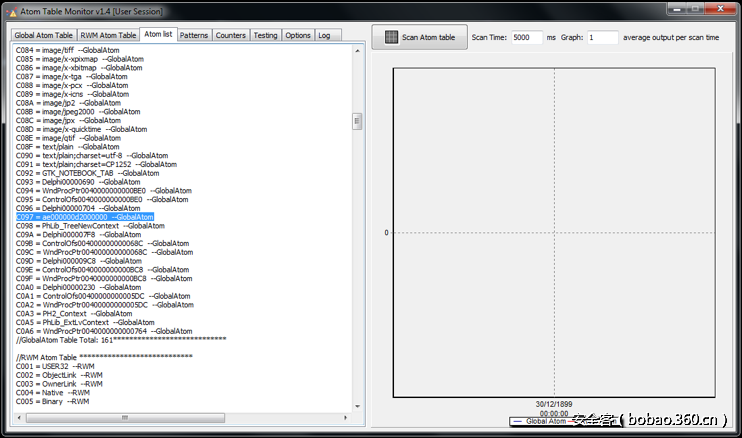Click the Scan Time input field
Screen dimensions: 742x438
pos(525,37)
